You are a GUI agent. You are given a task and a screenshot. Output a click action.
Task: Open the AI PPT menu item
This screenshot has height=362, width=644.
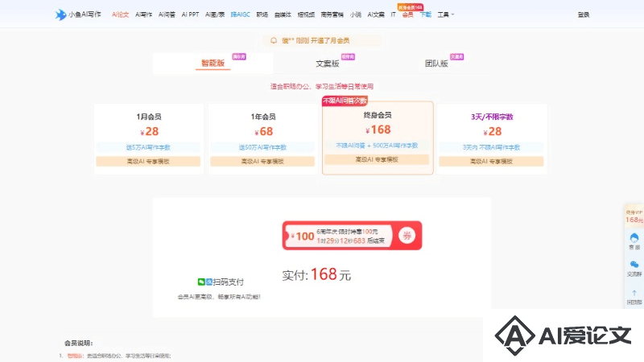(x=190, y=14)
